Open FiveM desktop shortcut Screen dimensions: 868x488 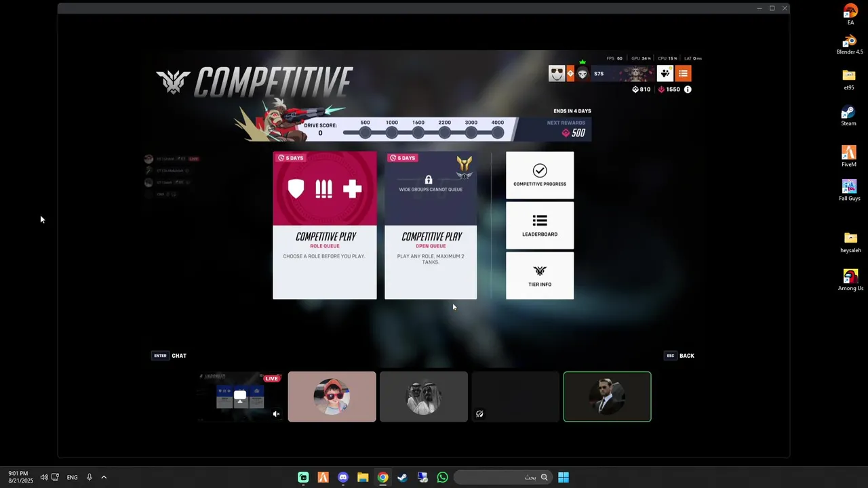849,157
